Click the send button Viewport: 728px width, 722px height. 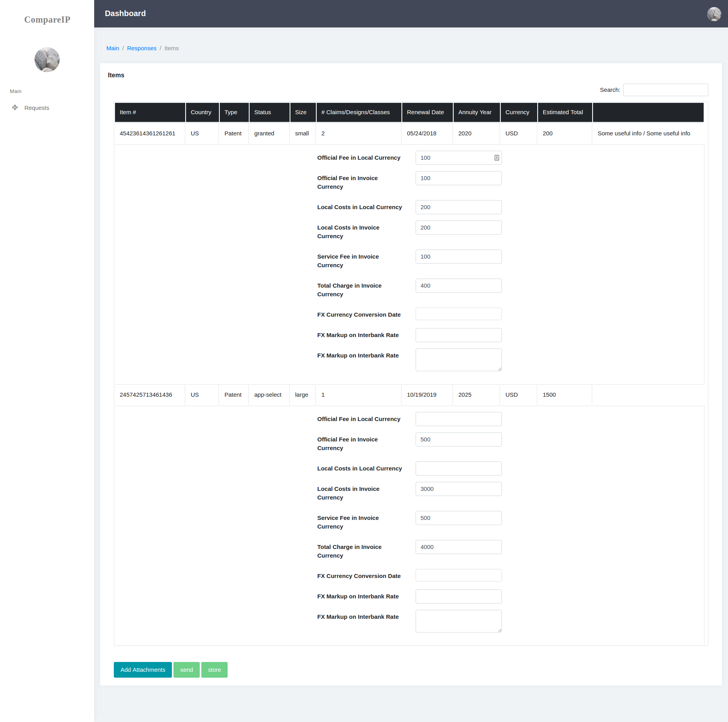click(186, 670)
